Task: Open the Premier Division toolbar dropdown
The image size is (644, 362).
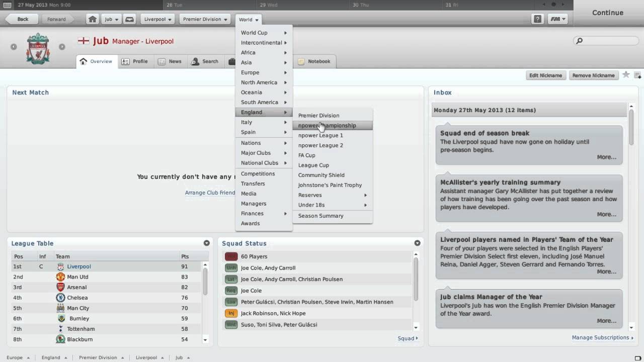Action: pyautogui.click(x=205, y=19)
